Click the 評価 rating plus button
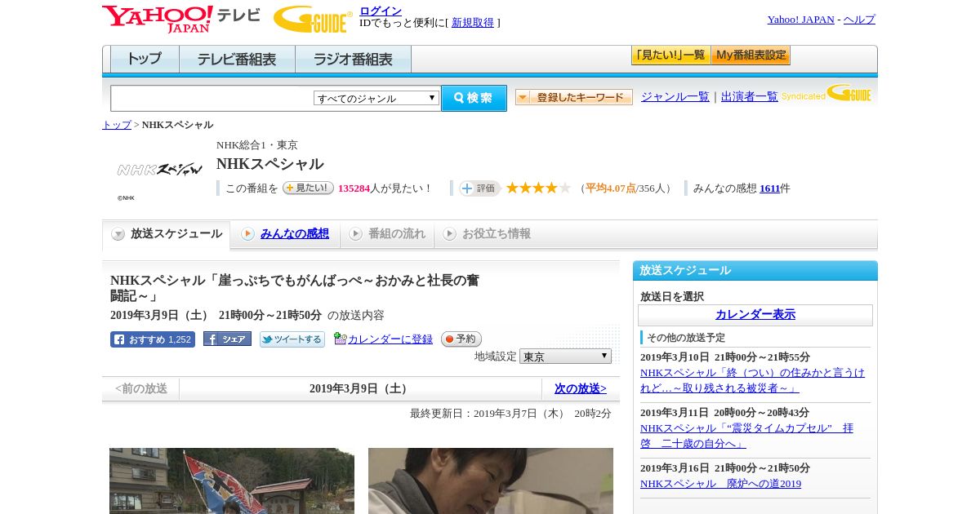 point(479,188)
